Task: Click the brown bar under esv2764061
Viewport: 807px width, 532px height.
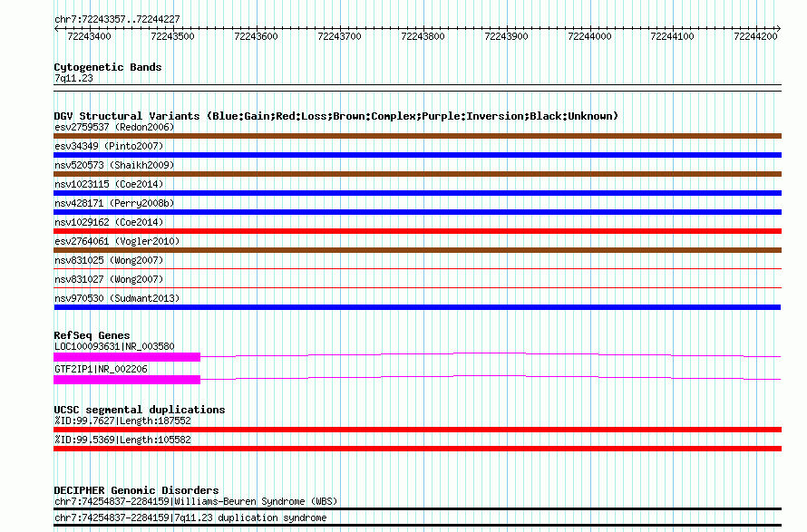Action: coord(417,250)
